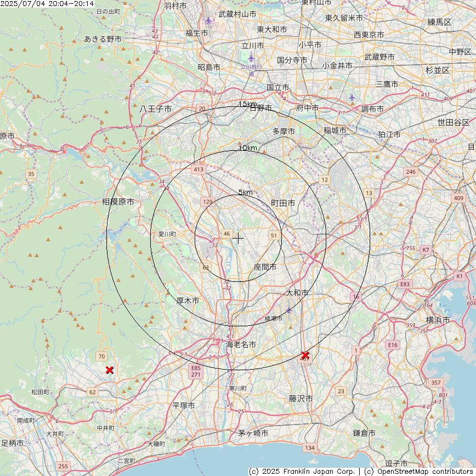Click the 座間市 city label
This screenshot has width=476, height=476.
coord(265,267)
